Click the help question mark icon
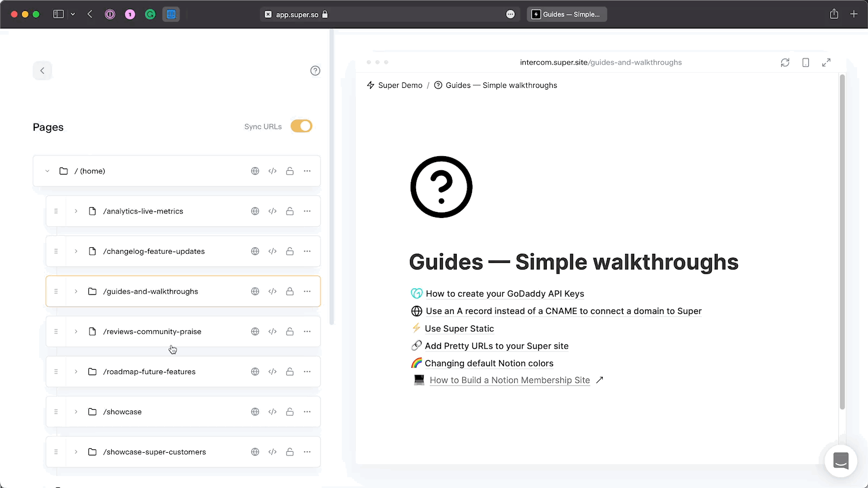The width and height of the screenshot is (868, 488). click(x=315, y=70)
